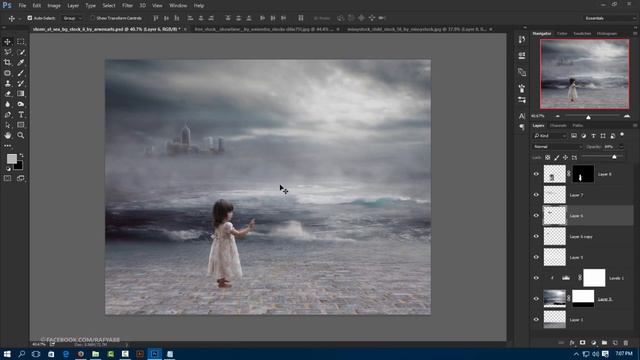Select the Eraser tool
This screenshot has width=640, height=360.
click(x=7, y=94)
